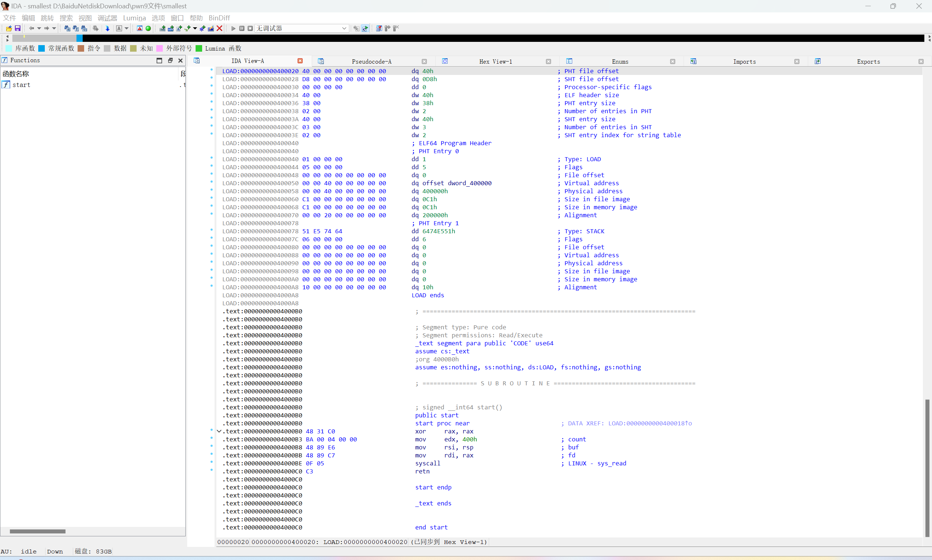Switch to the Pseudocode-A tab
This screenshot has height=560, width=932.
[x=371, y=61]
